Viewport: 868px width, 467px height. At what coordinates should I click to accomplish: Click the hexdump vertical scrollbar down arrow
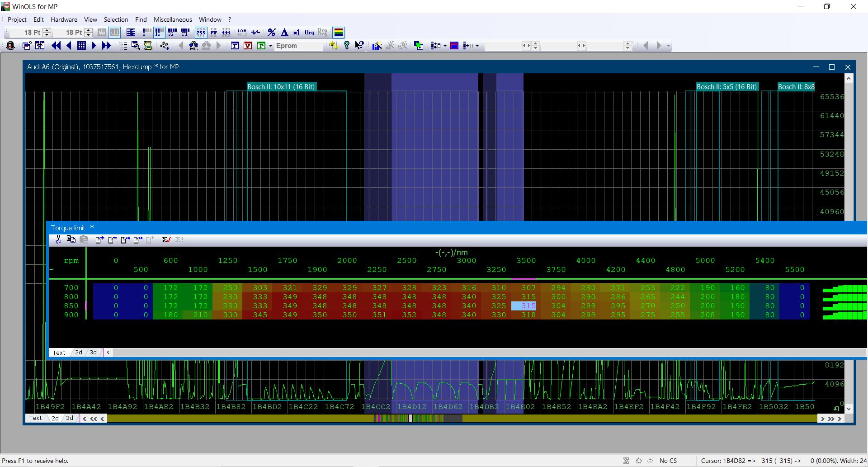click(x=849, y=409)
